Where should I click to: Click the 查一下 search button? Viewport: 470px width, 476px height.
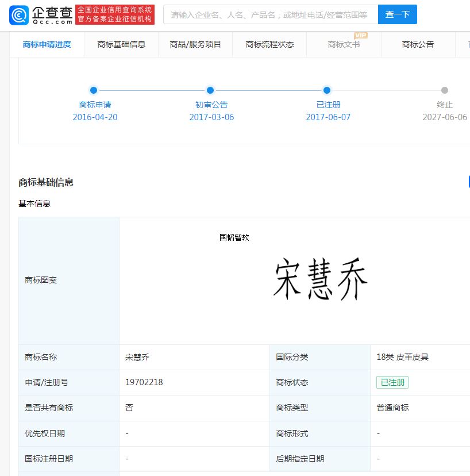398,14
